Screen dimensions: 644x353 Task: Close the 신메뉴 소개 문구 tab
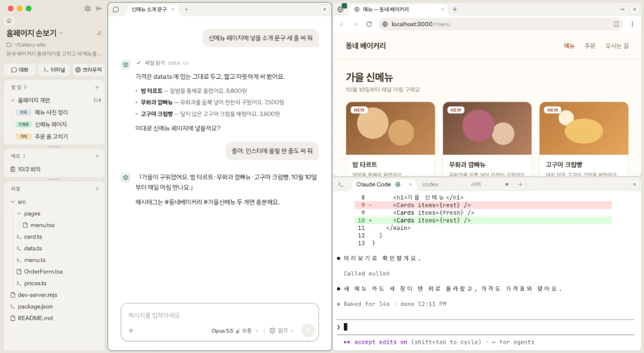[x=173, y=9]
